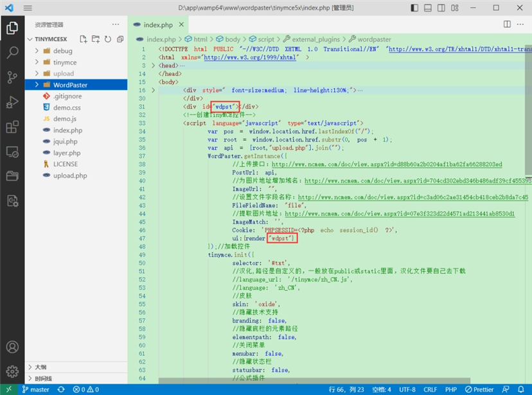
Task: Change language mode PHP
Action: 451,389
